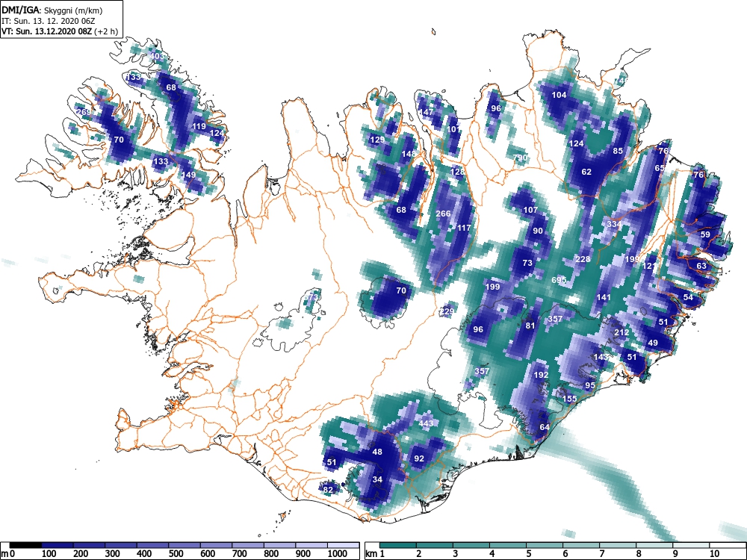Click the visibility value 62

click(x=586, y=172)
